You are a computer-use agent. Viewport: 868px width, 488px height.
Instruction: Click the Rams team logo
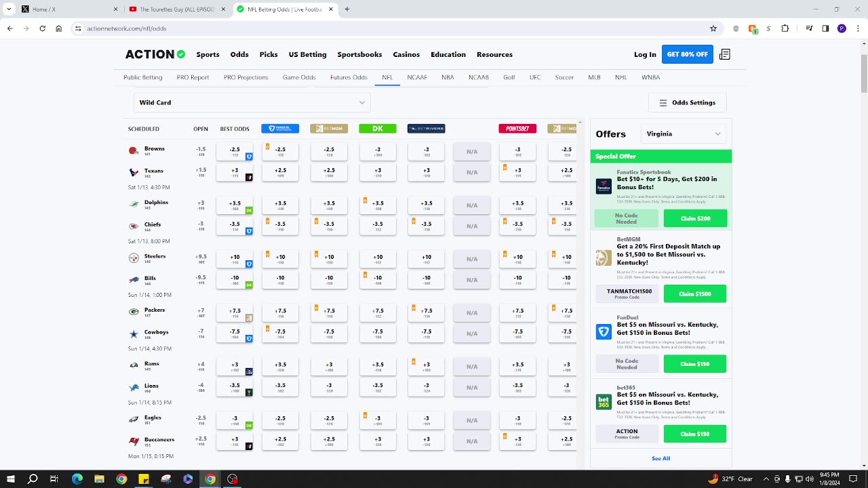click(134, 365)
